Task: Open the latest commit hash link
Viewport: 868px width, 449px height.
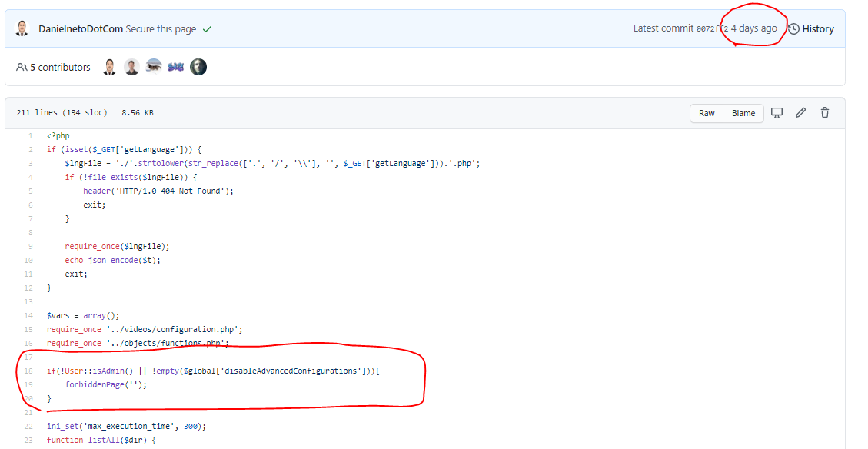Action: click(x=712, y=28)
